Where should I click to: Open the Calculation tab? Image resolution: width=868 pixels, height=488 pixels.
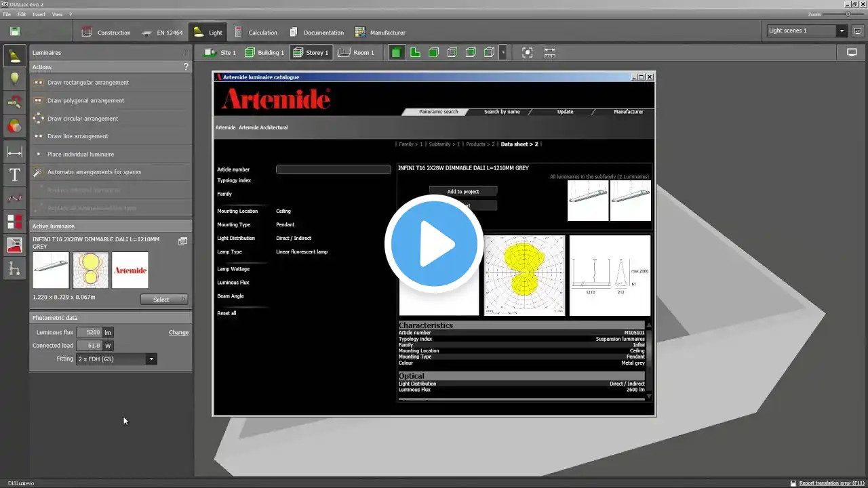coord(256,33)
